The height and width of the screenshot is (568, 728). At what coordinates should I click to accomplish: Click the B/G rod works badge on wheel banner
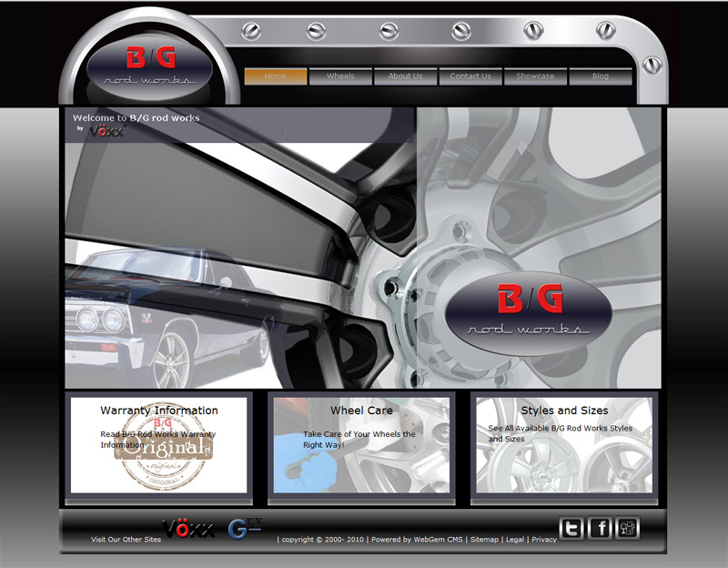(529, 312)
